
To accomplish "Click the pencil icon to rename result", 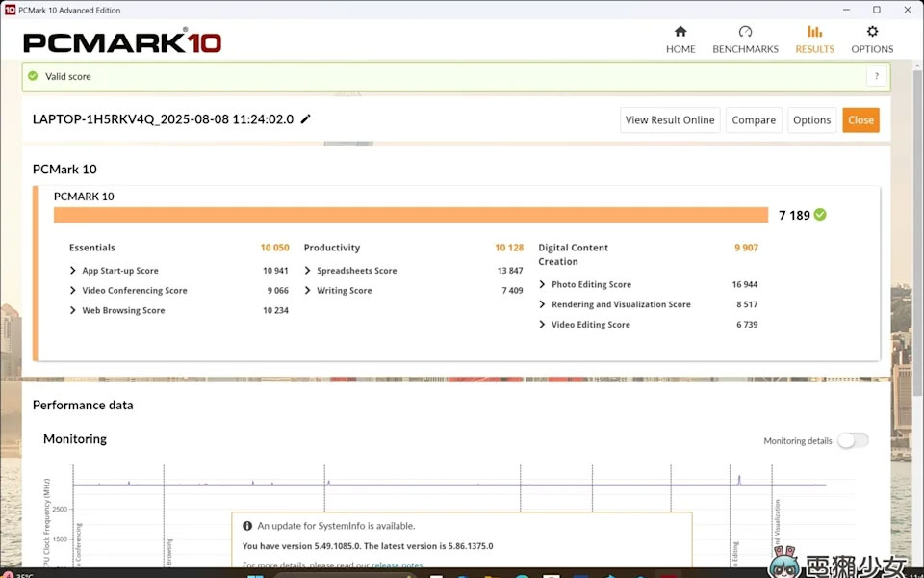I will pos(306,119).
